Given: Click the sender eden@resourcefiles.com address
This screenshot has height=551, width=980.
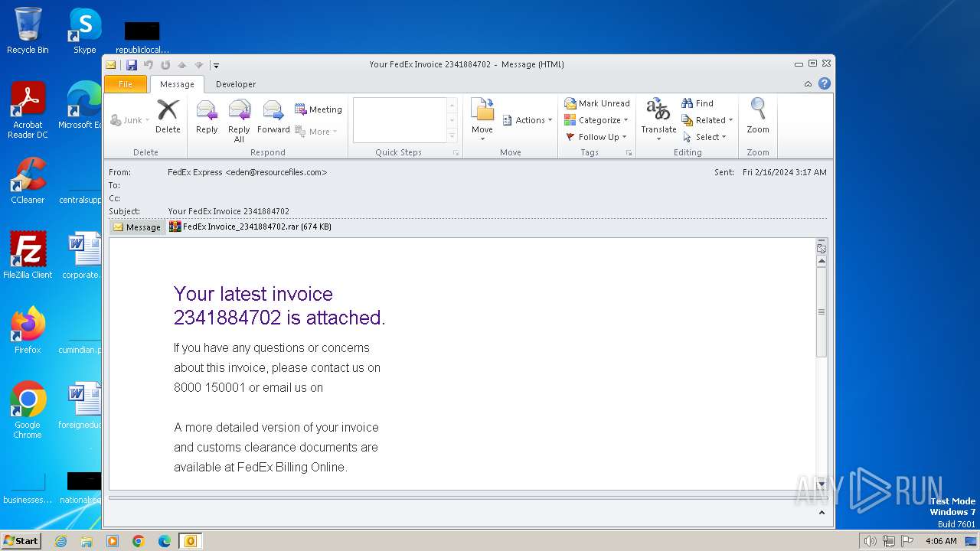Looking at the screenshot, I should pyautogui.click(x=276, y=172).
